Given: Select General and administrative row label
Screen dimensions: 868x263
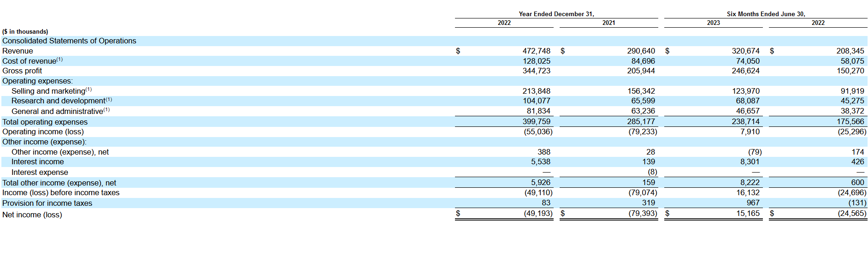Looking at the screenshot, I should click(60, 111).
